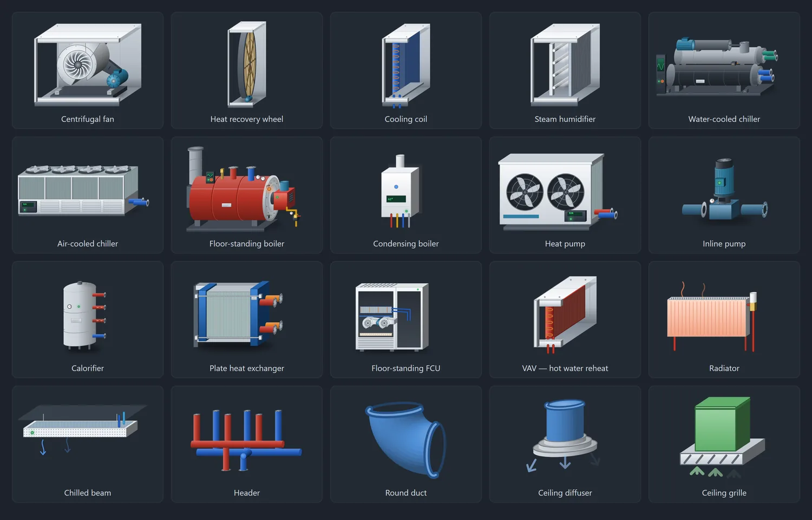The height and width of the screenshot is (520, 812).
Task: Pick the VAV hot water reheat icon
Action: click(x=565, y=315)
